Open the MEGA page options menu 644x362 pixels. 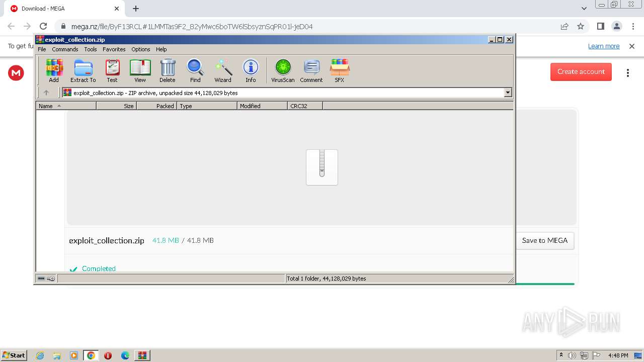click(x=628, y=73)
